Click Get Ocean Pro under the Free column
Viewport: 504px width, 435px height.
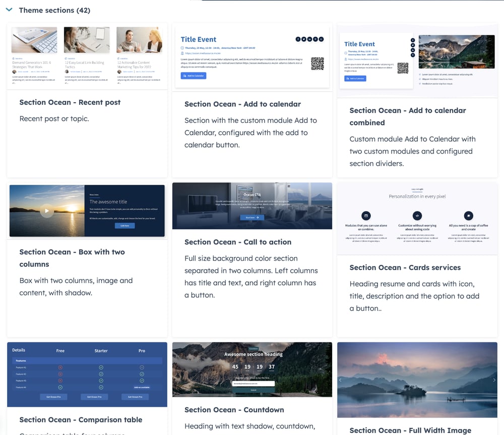point(53,397)
